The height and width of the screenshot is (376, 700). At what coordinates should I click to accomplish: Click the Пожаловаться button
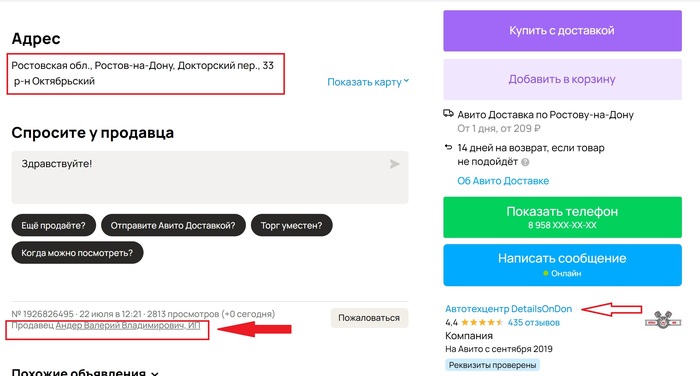coord(369,318)
